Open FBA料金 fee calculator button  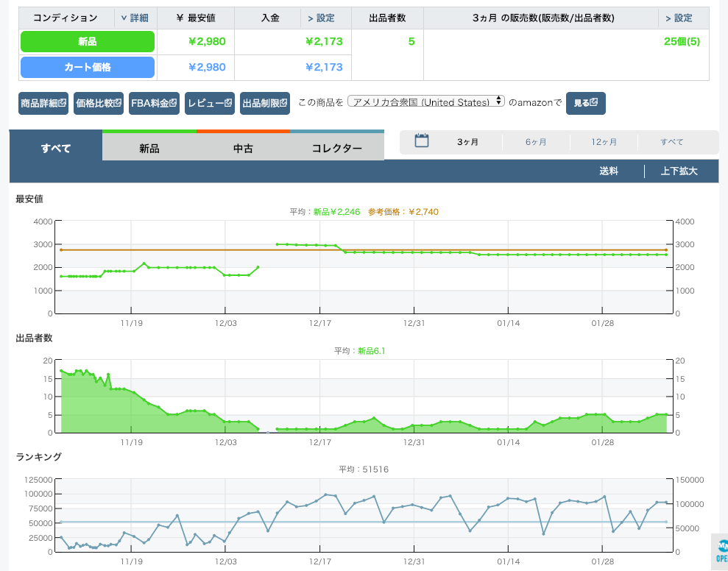154,103
